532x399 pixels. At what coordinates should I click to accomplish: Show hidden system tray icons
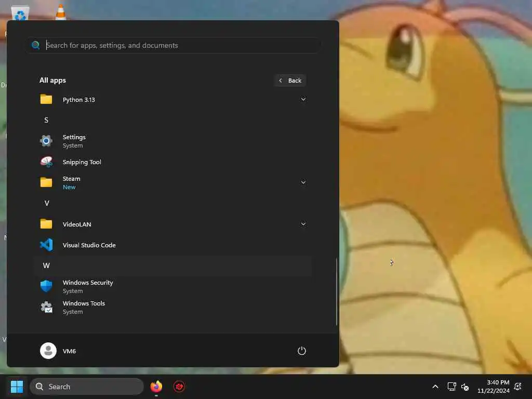tap(435, 387)
